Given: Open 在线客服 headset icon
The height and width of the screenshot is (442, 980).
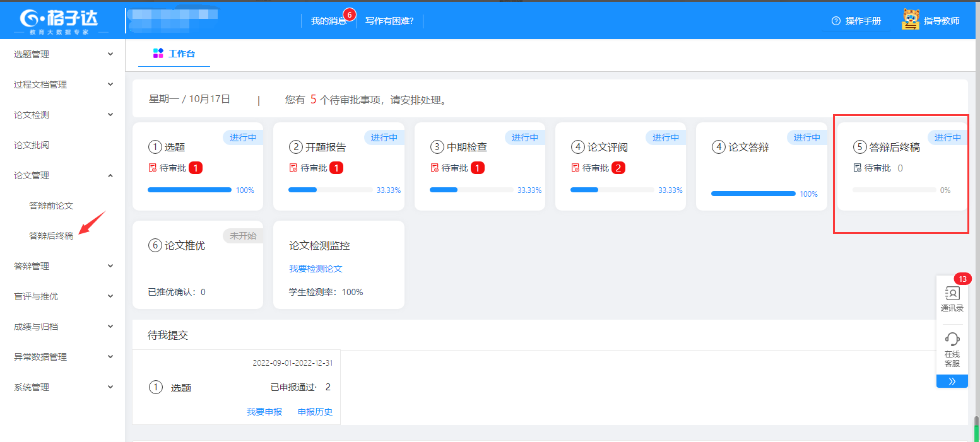Looking at the screenshot, I should click(952, 339).
